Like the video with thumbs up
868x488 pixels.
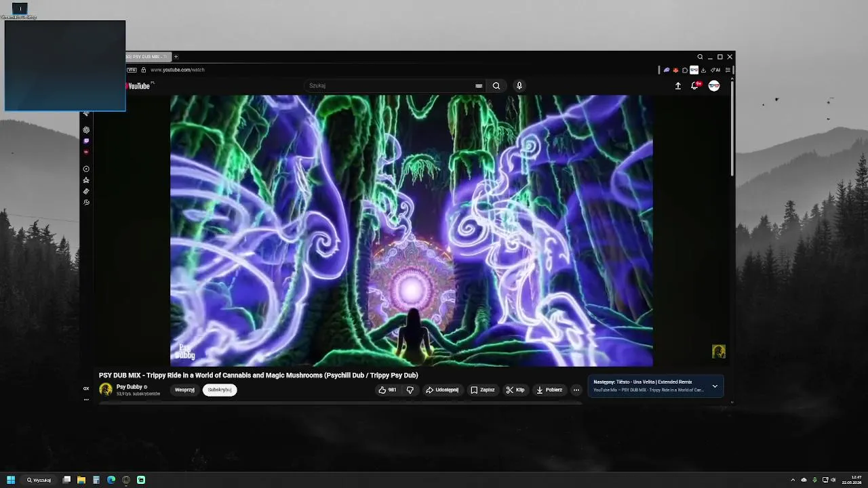pyautogui.click(x=387, y=390)
